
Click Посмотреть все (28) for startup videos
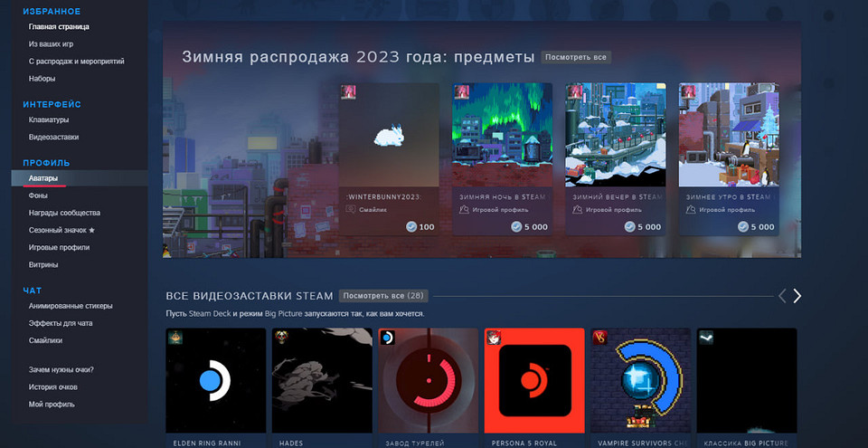(383, 296)
